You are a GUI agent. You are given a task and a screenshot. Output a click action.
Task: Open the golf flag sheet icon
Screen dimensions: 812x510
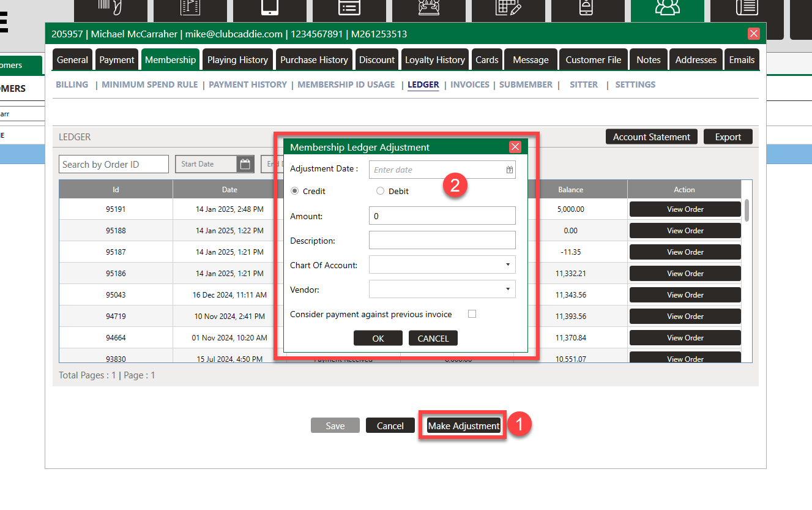pyautogui.click(x=190, y=9)
